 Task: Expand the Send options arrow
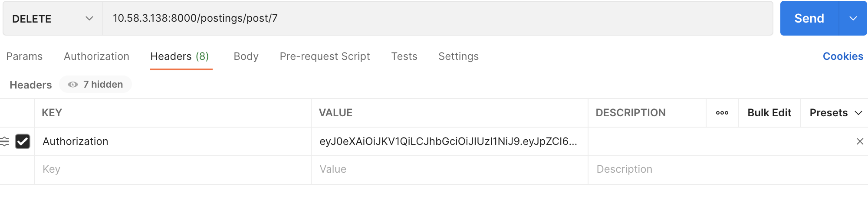pos(853,18)
